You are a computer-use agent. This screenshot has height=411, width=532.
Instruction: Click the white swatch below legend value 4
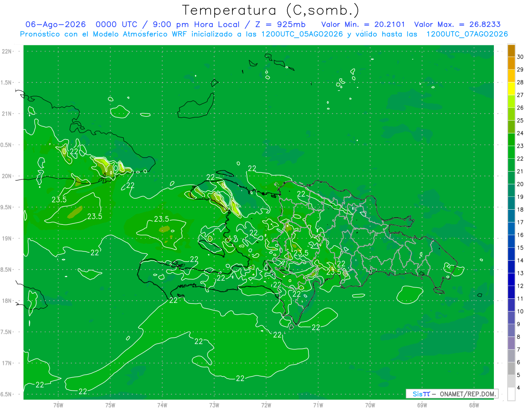[x=511, y=395]
